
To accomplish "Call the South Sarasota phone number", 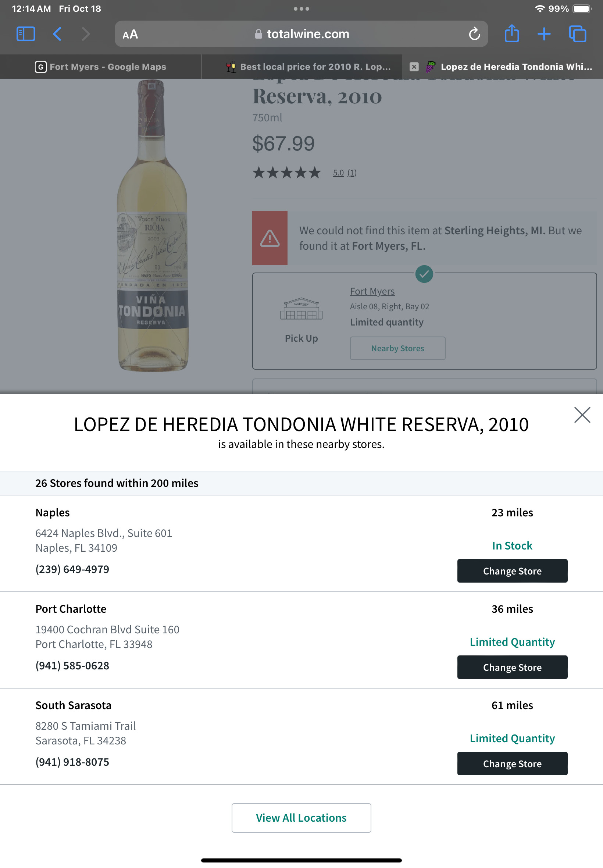I will click(x=72, y=762).
